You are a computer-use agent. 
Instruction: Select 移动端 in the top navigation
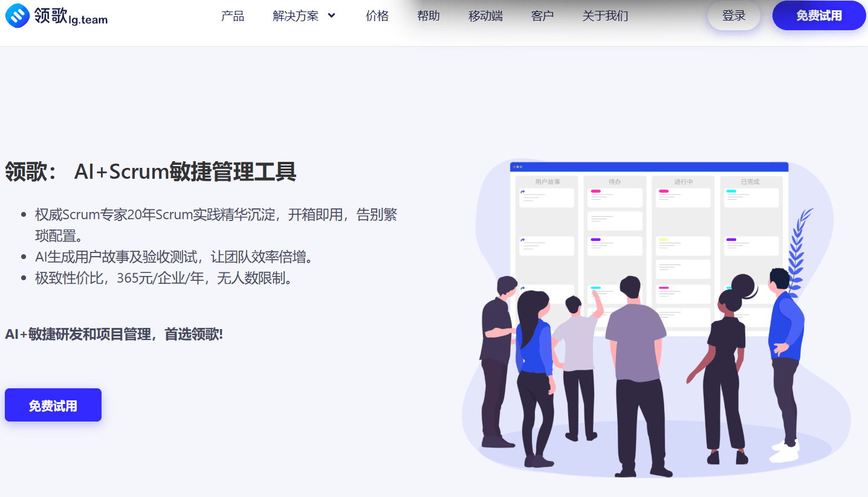point(485,16)
